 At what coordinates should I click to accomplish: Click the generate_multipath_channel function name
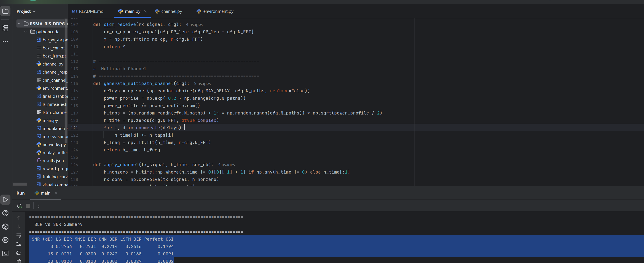(138, 83)
